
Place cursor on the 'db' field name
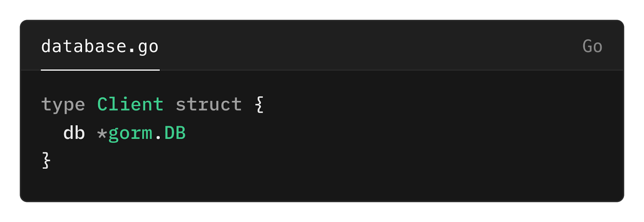74,133
